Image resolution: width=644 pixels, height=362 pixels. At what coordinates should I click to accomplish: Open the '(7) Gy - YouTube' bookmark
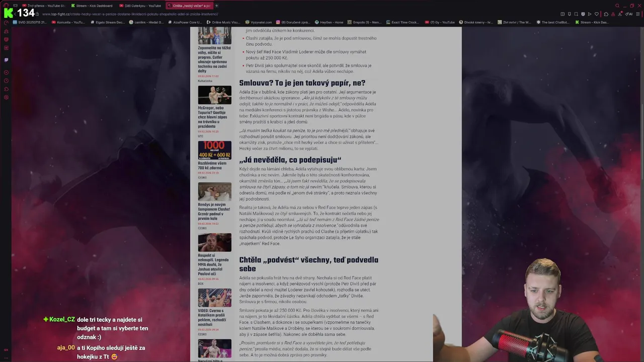(440, 22)
